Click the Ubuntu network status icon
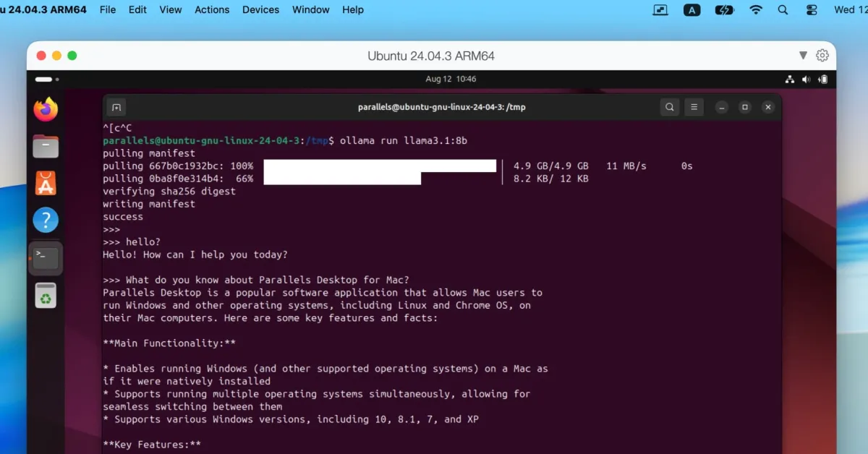 click(x=790, y=79)
